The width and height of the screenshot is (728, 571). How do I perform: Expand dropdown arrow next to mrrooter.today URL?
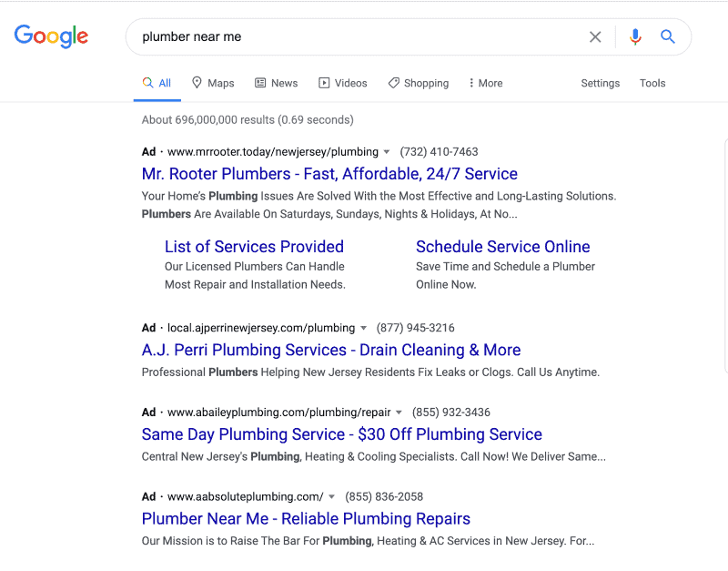coord(386,152)
